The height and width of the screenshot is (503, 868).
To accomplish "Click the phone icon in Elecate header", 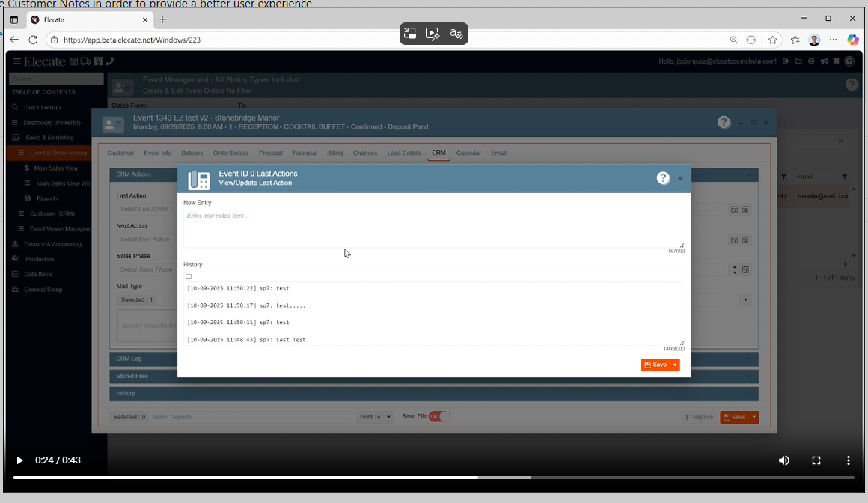I will (110, 61).
